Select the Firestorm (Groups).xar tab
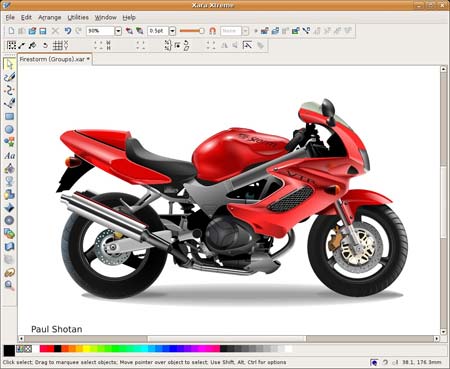The image size is (450, 369). pos(55,59)
